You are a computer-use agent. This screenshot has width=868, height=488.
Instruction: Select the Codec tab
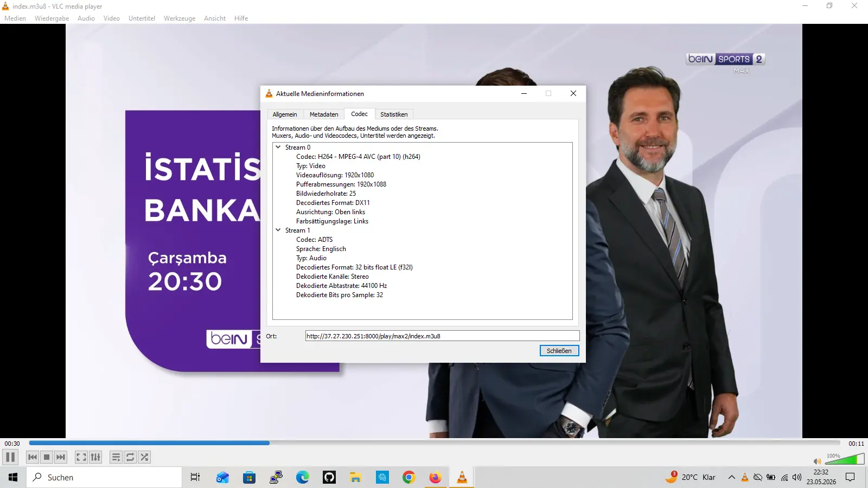(x=359, y=114)
